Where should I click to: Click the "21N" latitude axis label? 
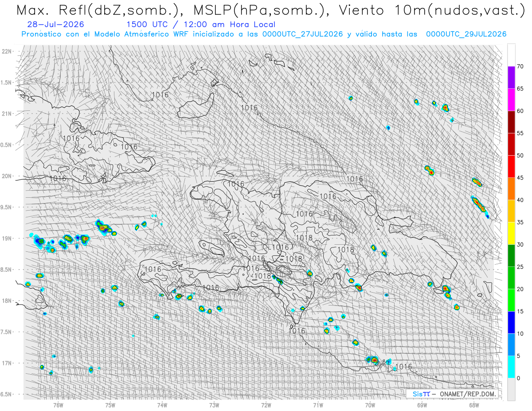click(6, 114)
